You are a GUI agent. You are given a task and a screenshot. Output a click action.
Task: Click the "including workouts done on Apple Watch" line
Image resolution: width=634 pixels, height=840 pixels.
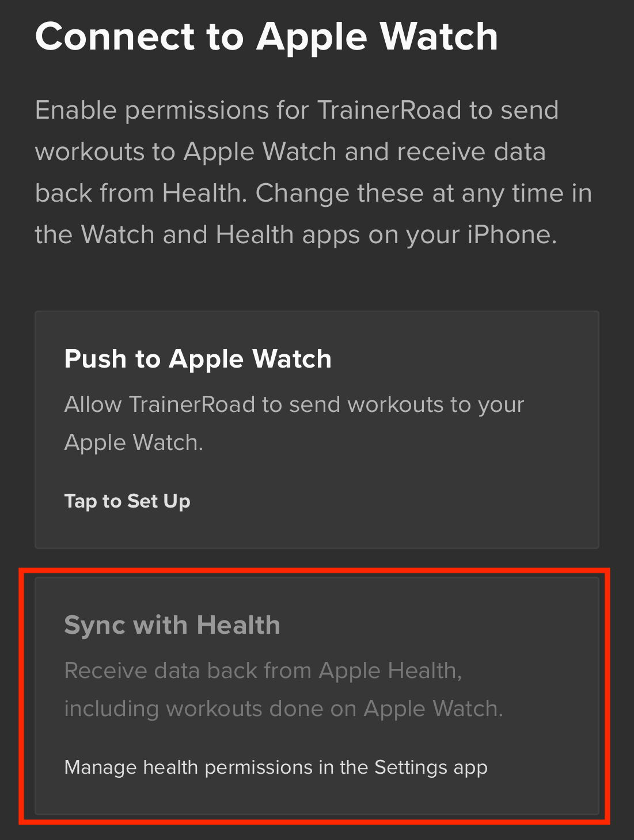pyautogui.click(x=284, y=709)
